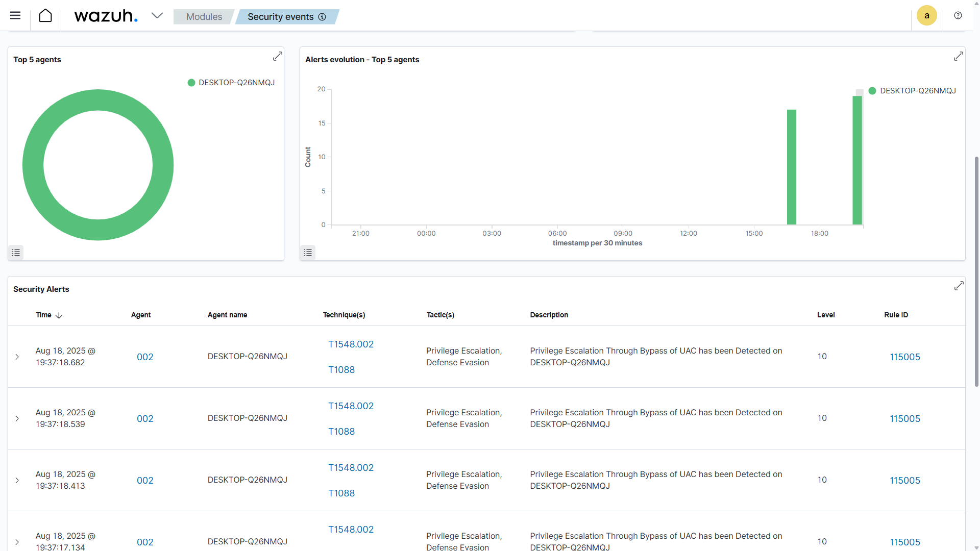This screenshot has width=980, height=551.
Task: Click the Technique(s) column header
Action: [344, 315]
